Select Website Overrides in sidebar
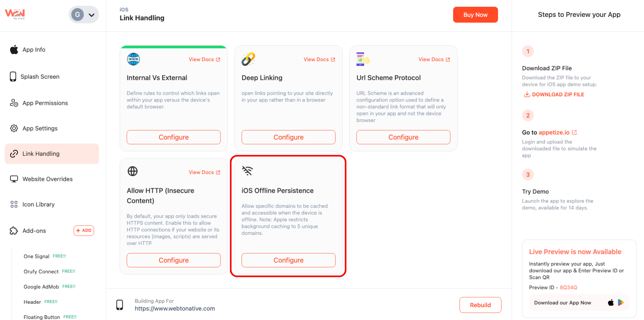644x320 pixels. [x=47, y=179]
